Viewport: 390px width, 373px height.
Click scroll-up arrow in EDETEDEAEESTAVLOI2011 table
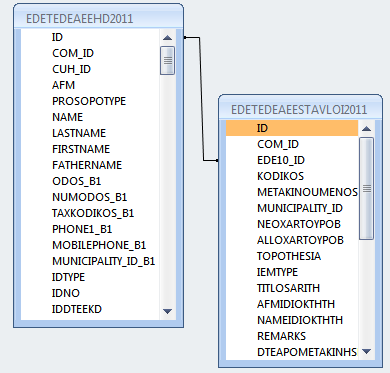367,129
